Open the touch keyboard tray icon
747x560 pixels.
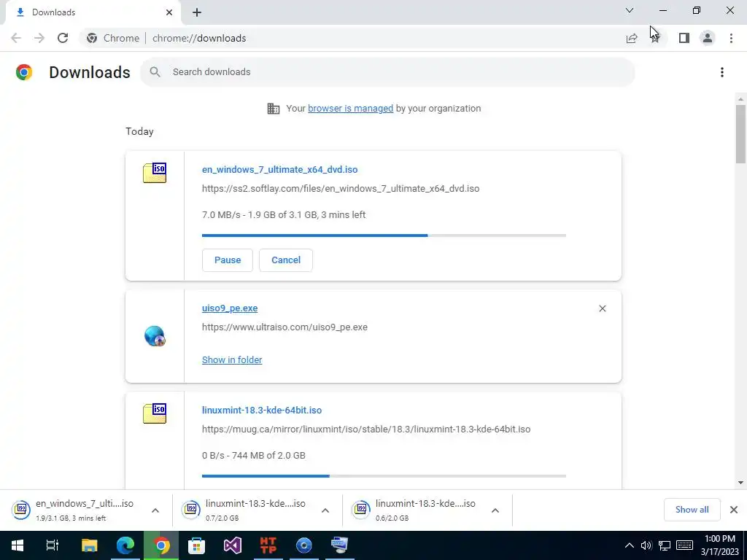point(684,545)
